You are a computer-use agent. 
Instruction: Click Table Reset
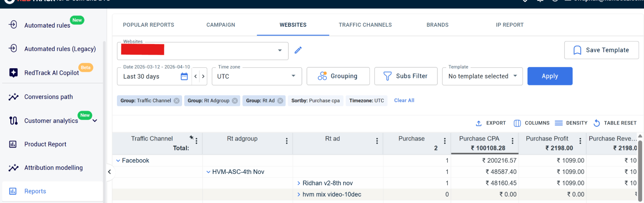(615, 123)
